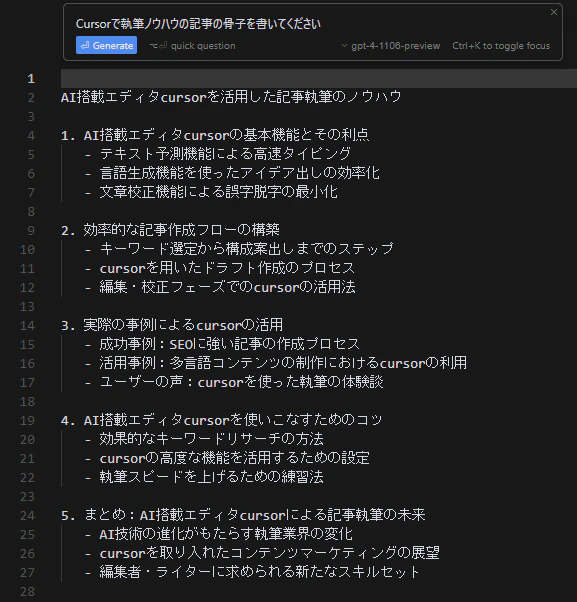The height and width of the screenshot is (602, 577).
Task: Click line number 13 in the gutter
Action: point(27,306)
